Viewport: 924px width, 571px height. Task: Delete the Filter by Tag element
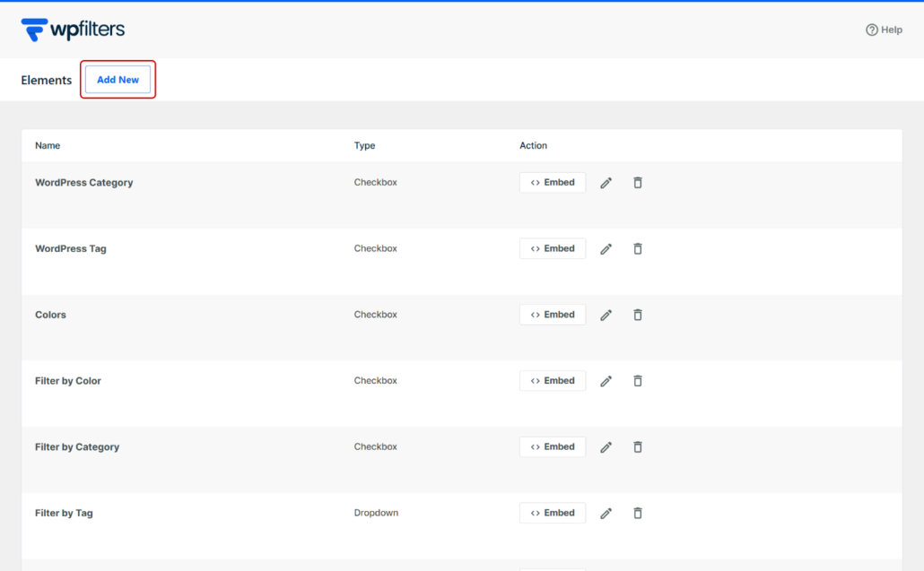pyautogui.click(x=638, y=513)
